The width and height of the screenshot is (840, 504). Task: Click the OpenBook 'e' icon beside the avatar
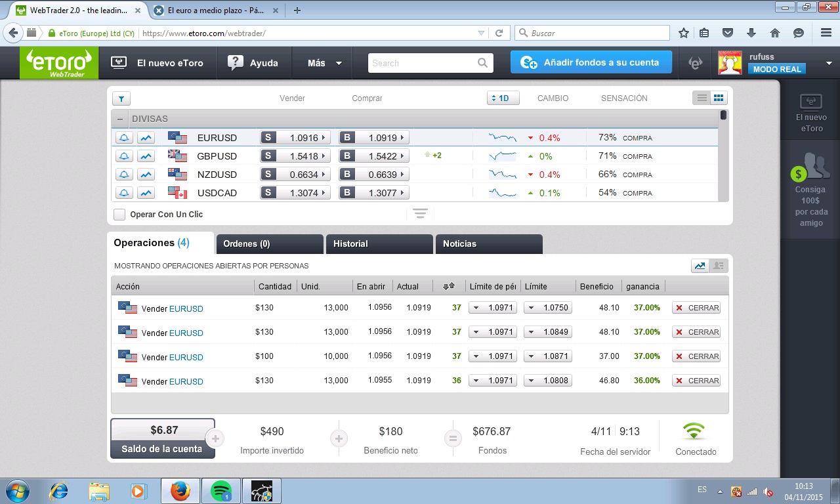pyautogui.click(x=695, y=63)
